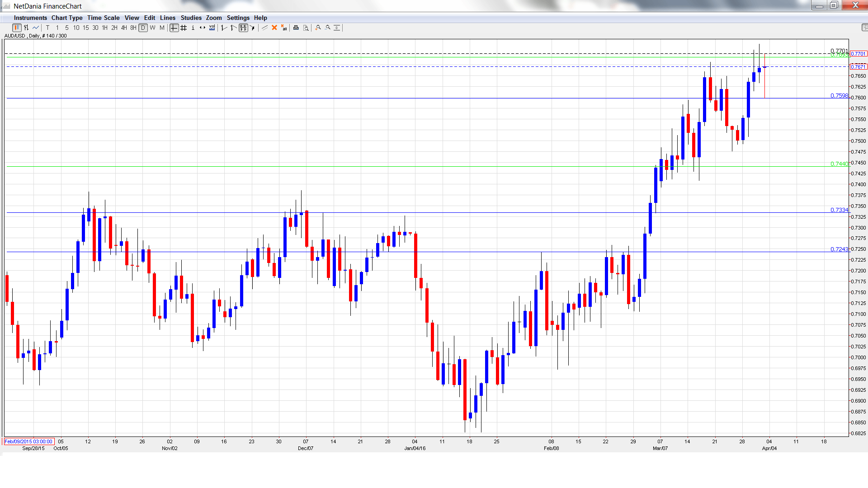Open the Studies menu
This screenshot has height=488, width=868.
[191, 18]
